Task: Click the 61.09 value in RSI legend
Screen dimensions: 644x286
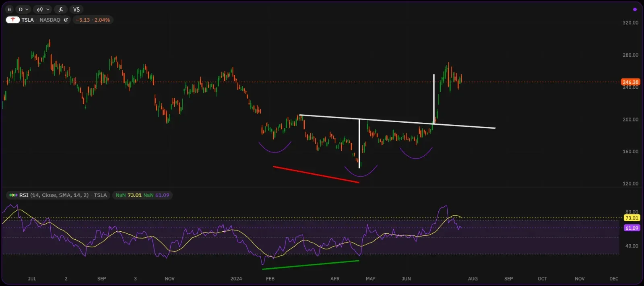Action: (x=162, y=195)
